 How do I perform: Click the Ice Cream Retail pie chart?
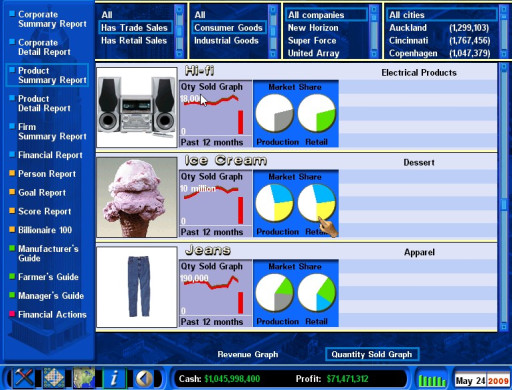[316, 203]
